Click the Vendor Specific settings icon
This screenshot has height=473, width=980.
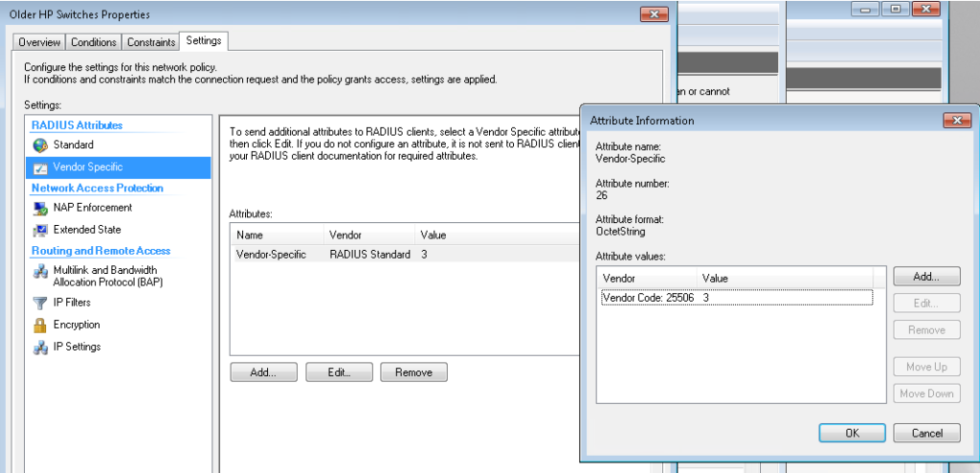39,168
